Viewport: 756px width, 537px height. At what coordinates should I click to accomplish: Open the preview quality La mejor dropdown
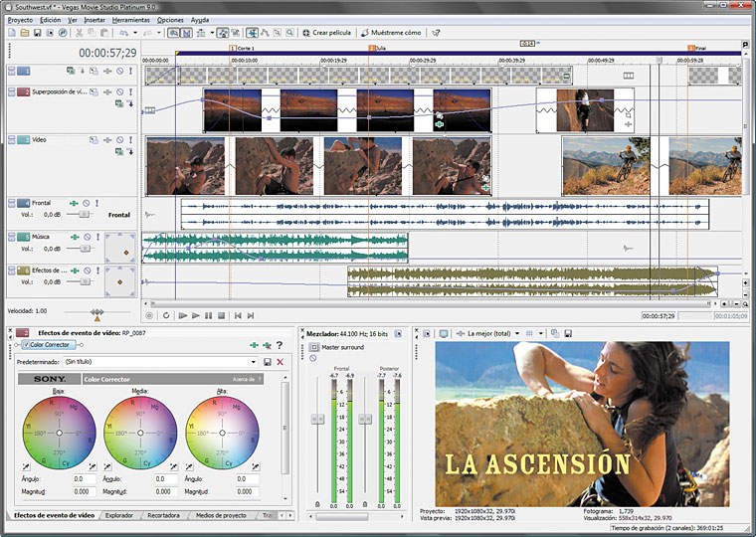coord(518,333)
